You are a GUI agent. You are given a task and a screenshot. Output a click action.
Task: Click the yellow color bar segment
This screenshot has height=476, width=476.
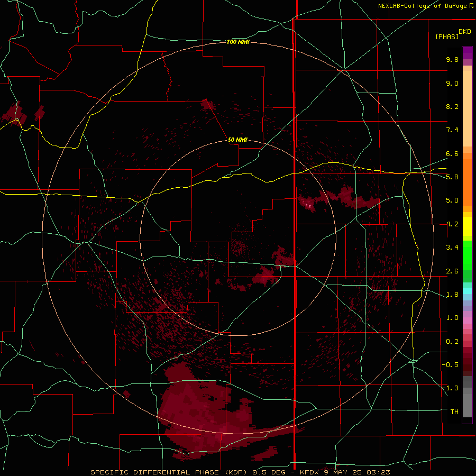click(467, 226)
